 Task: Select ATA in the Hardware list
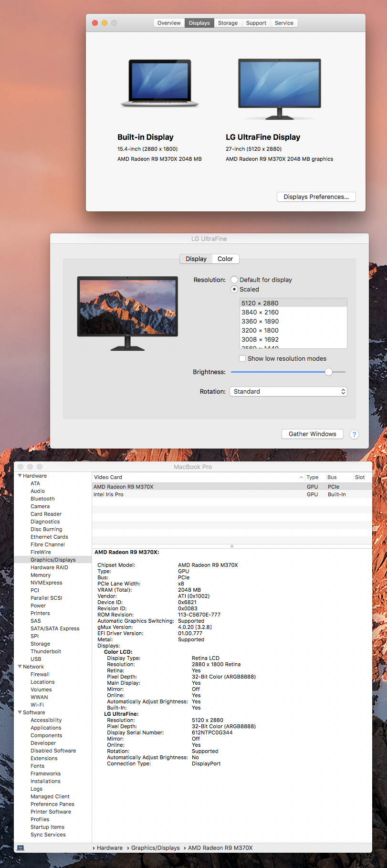[35, 483]
